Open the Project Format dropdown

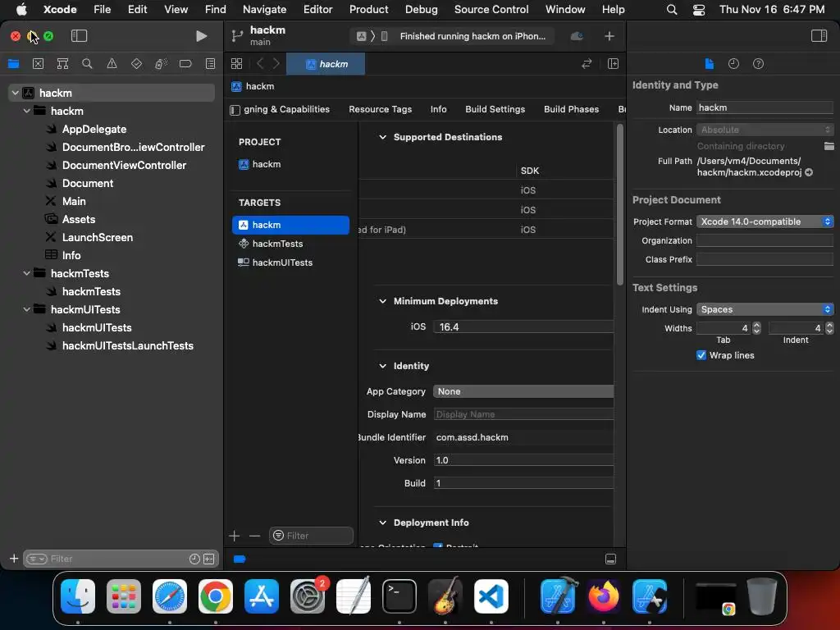coord(765,221)
